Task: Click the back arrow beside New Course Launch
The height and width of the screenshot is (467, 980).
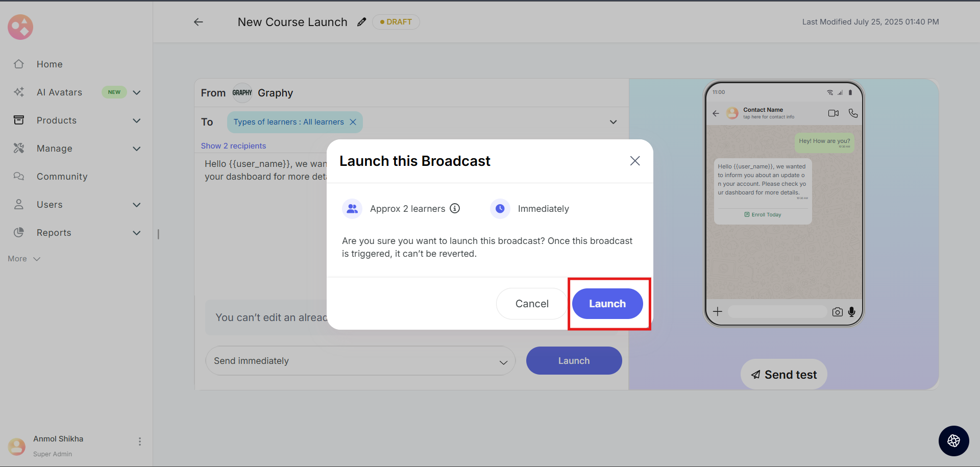Action: [199, 22]
